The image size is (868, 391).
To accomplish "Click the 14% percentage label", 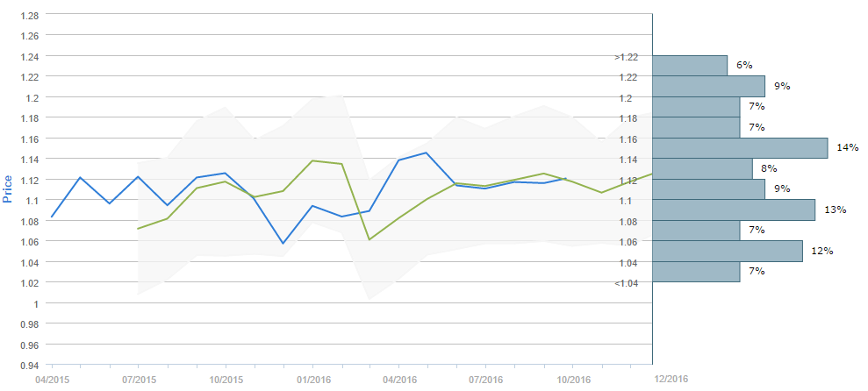I will [x=847, y=147].
